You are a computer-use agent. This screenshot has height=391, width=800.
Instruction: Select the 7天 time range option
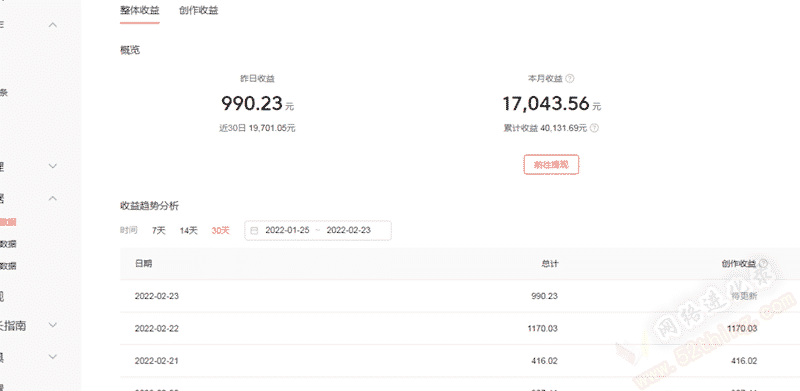tap(159, 230)
